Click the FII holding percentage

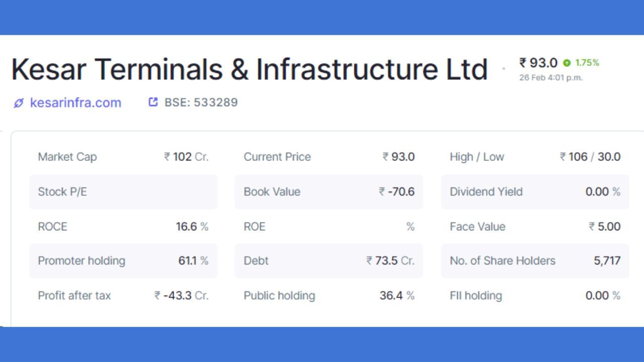tap(603, 296)
